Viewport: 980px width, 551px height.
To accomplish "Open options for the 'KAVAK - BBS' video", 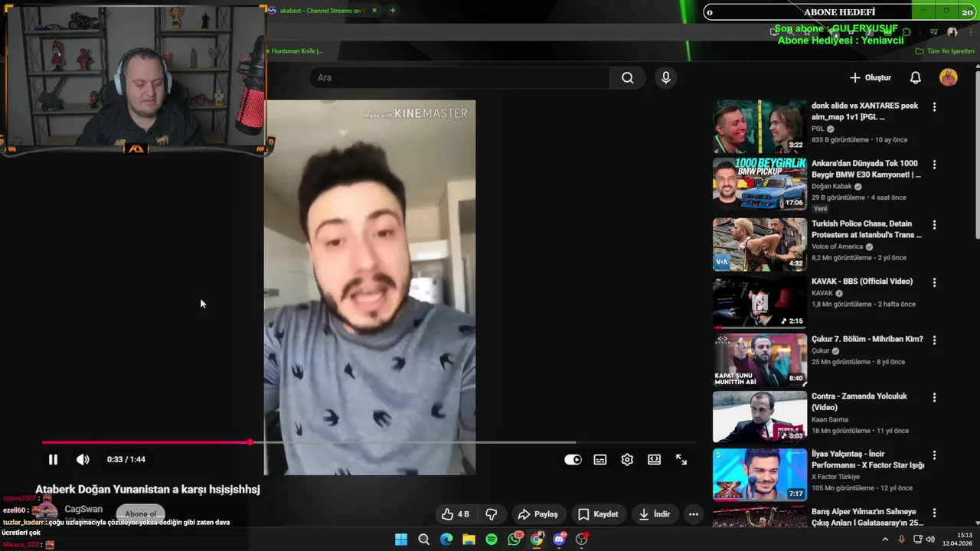I will [934, 282].
